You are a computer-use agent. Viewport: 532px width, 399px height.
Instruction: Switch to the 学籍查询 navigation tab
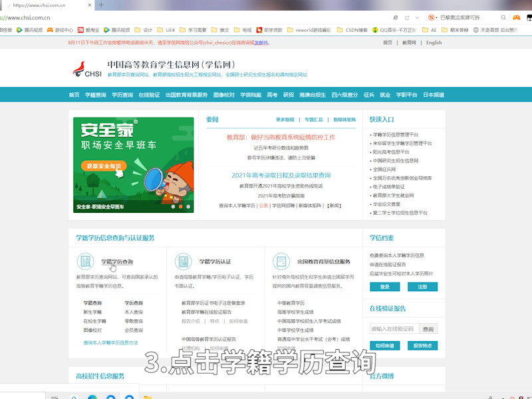point(94,95)
